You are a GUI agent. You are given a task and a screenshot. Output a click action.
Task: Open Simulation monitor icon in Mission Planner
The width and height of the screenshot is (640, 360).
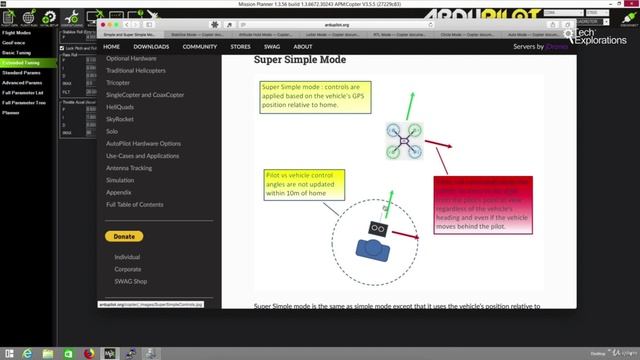pos(94,16)
